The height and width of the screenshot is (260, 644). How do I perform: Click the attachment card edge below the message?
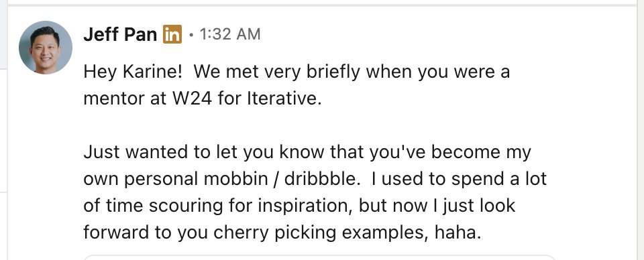[319, 257]
